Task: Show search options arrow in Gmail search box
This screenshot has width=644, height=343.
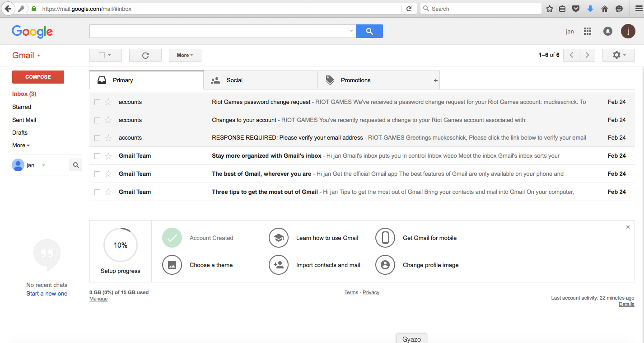Action: [x=352, y=31]
